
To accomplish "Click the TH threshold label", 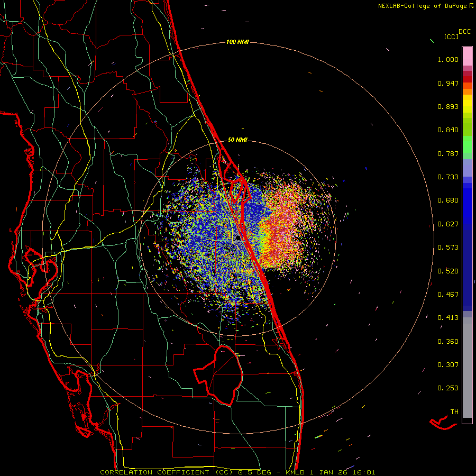I will (454, 412).
